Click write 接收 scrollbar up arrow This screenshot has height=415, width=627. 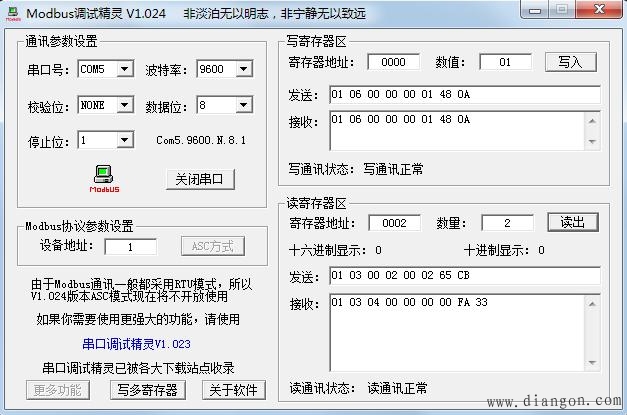593,121
